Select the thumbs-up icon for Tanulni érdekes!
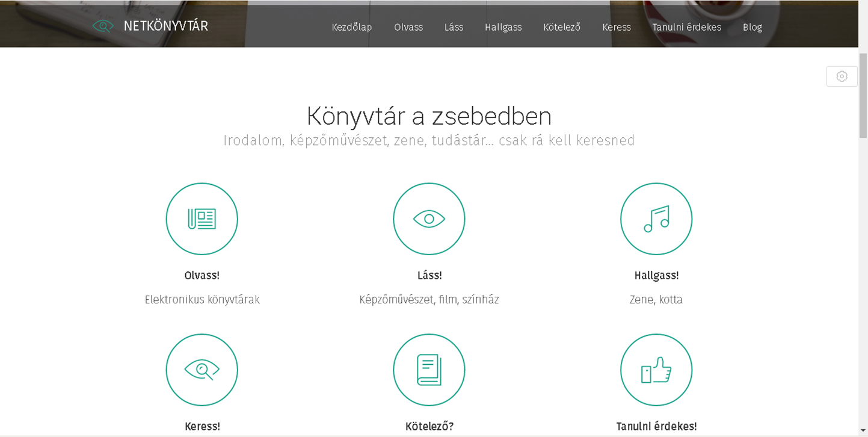Screen dimensions: 868x437 (x=656, y=370)
